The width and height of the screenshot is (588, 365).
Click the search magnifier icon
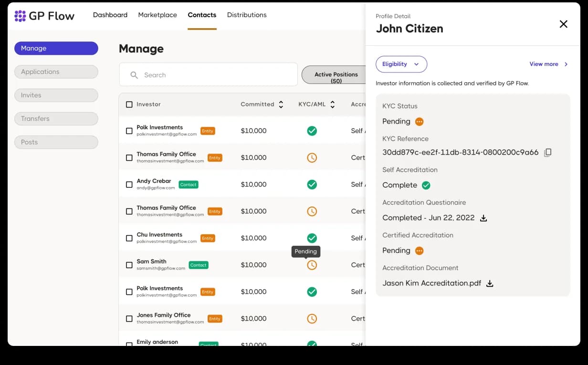(135, 75)
